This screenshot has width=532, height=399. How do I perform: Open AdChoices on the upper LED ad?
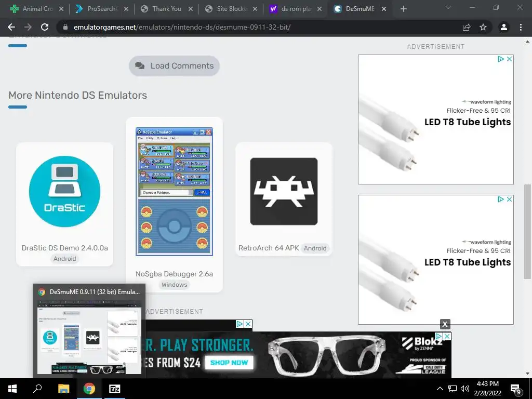tap(501, 59)
